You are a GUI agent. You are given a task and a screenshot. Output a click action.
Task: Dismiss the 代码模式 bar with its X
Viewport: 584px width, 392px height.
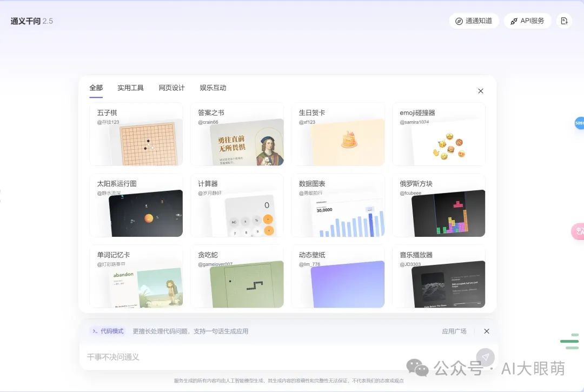click(x=487, y=331)
